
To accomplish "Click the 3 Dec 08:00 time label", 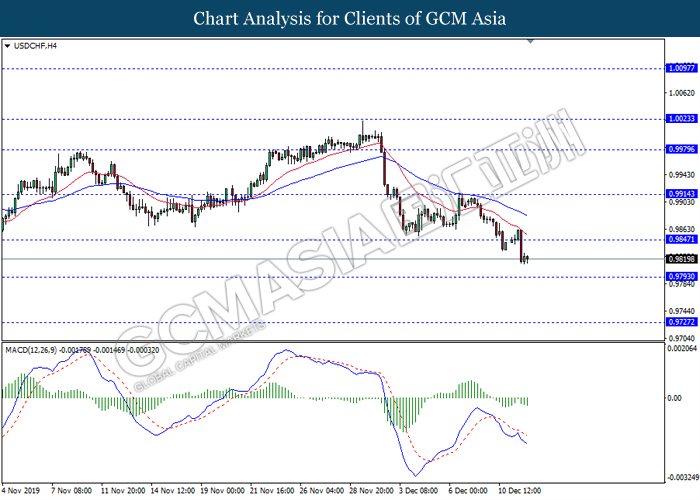I will tap(419, 491).
